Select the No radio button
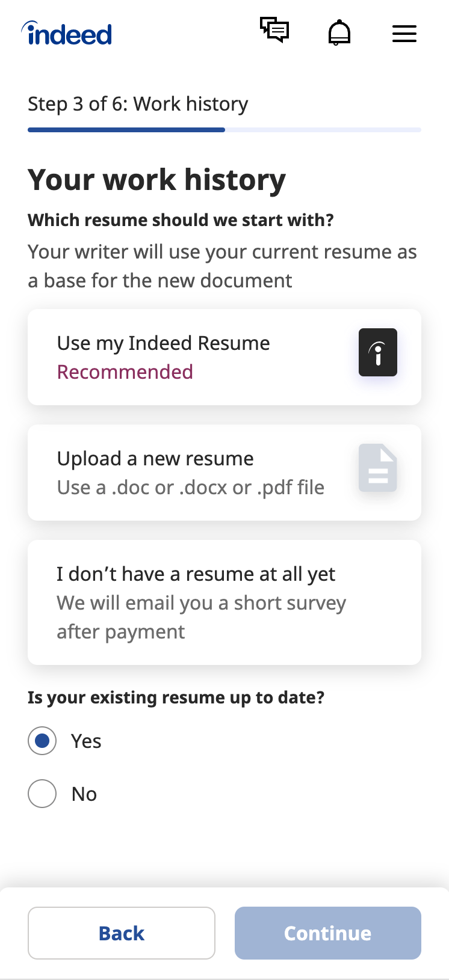Image resolution: width=449 pixels, height=980 pixels. click(42, 794)
